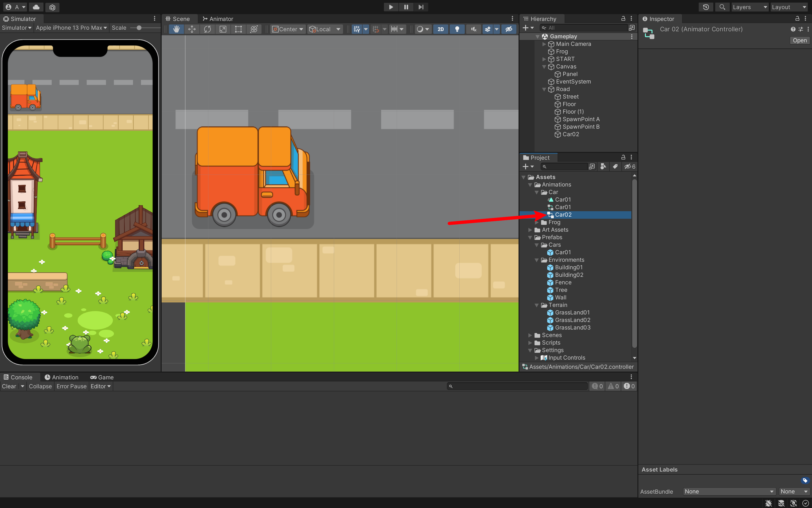Expand the Art Assets folder
Viewport: 812px width, 508px height.
click(530, 230)
